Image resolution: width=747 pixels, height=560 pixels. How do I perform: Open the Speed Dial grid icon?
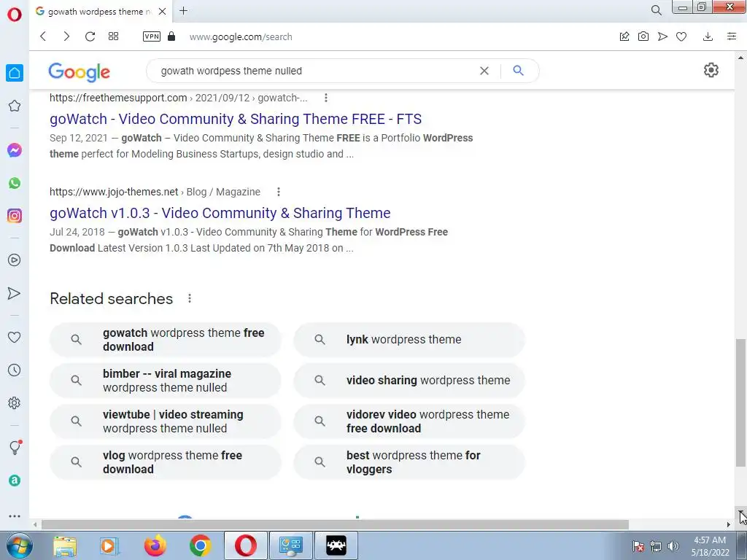(113, 36)
